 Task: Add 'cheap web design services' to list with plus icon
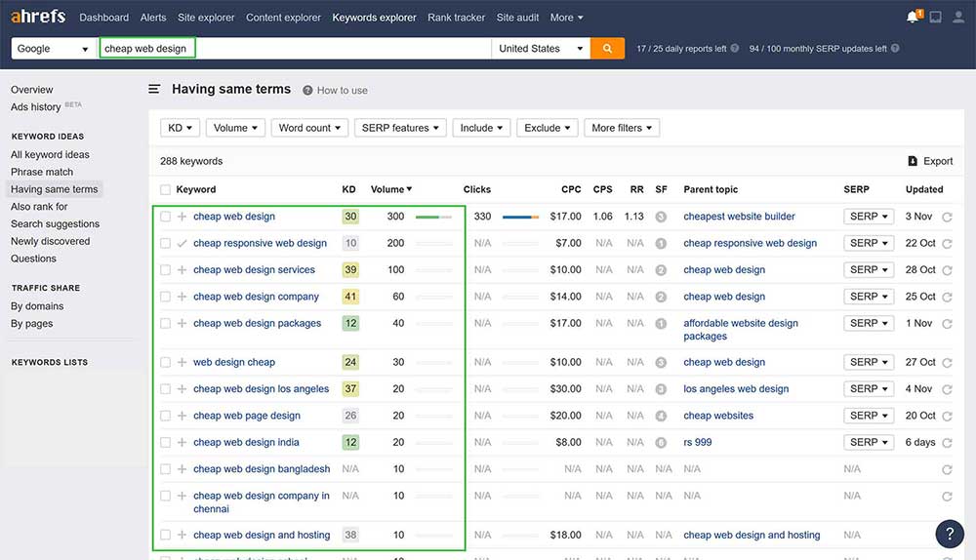coord(182,270)
